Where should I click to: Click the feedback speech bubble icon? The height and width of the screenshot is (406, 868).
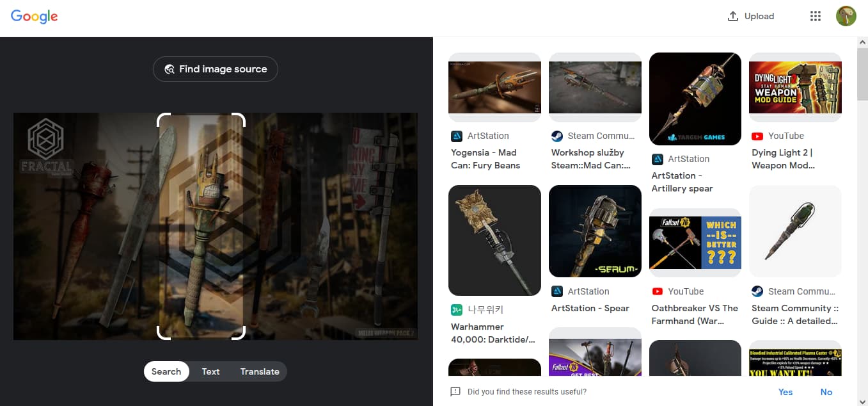[x=455, y=391]
